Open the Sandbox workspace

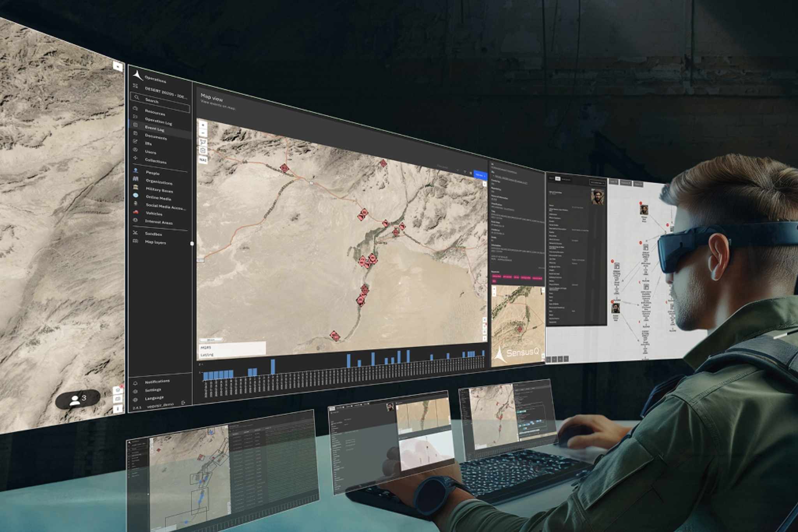pos(153,234)
